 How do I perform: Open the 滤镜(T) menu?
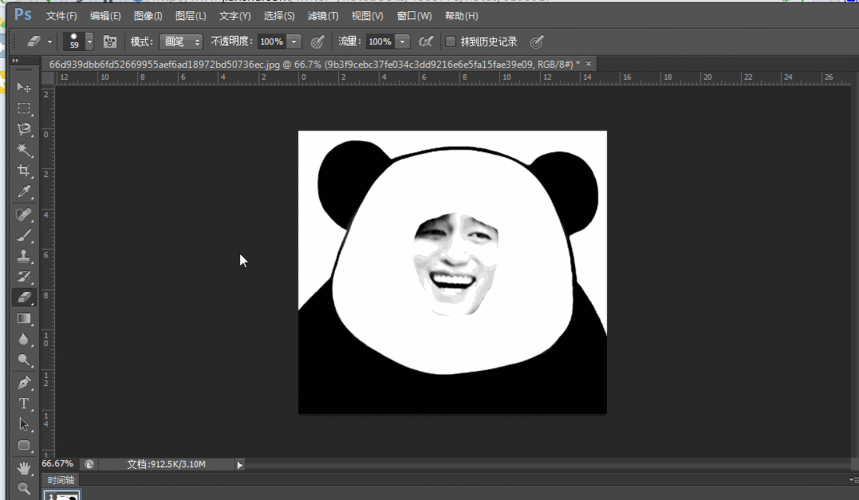pos(322,16)
